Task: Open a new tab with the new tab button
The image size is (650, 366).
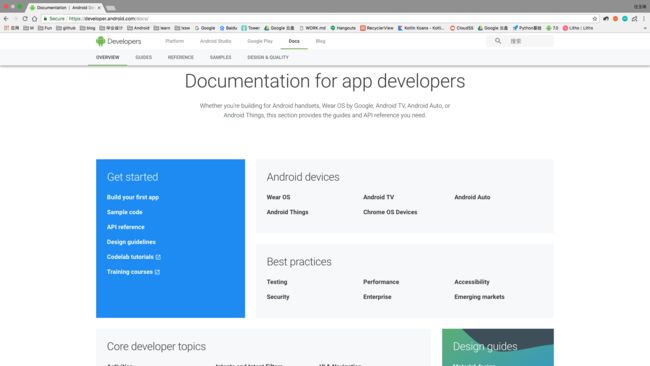Action: point(111,8)
